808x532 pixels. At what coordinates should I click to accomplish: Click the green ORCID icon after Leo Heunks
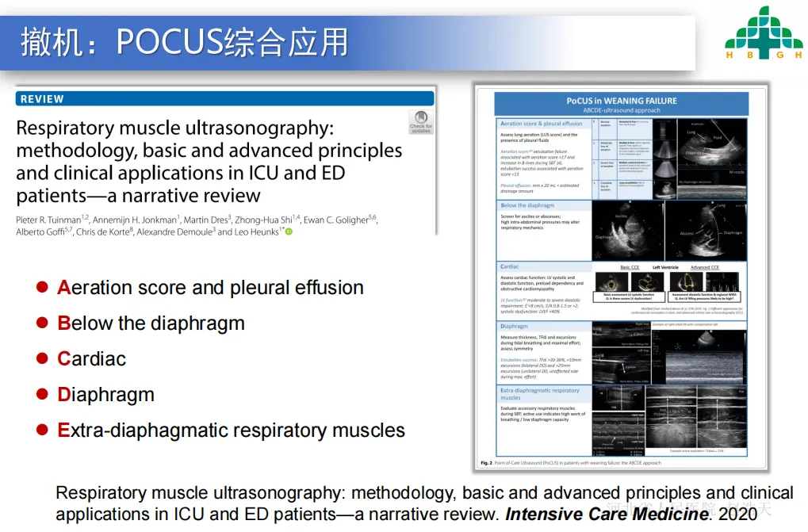(x=289, y=232)
